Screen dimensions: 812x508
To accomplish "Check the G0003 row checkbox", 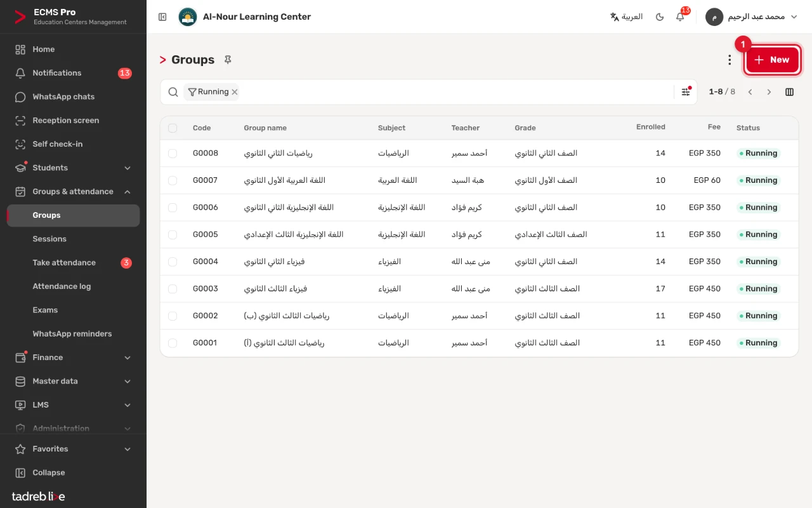I will pyautogui.click(x=173, y=289).
